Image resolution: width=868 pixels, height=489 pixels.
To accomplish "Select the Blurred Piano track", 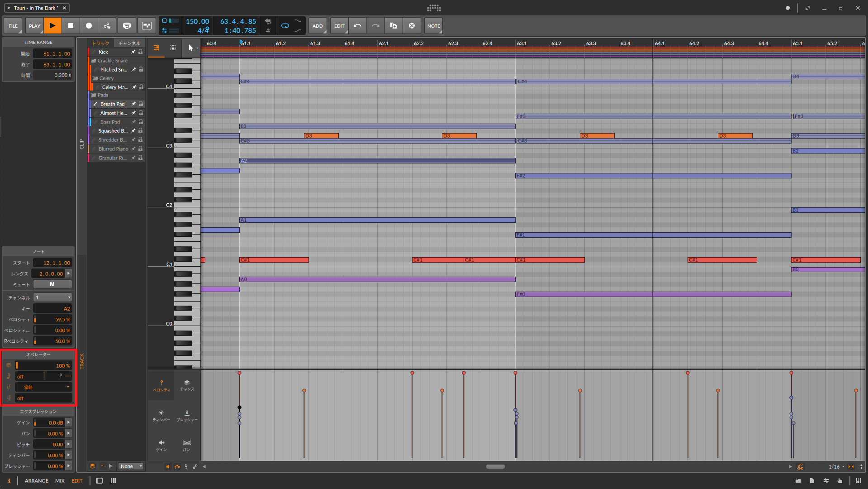I will click(x=113, y=149).
